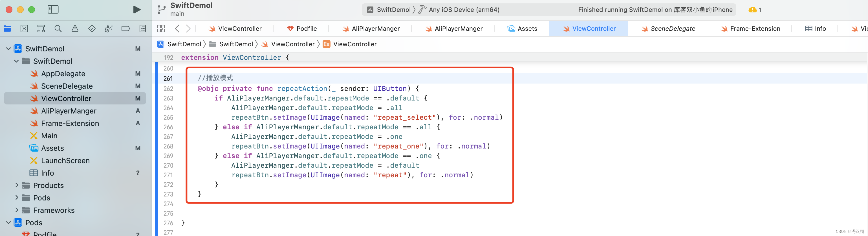Expand the Frameworks folder
This screenshot has height=236, width=868.
(17, 210)
